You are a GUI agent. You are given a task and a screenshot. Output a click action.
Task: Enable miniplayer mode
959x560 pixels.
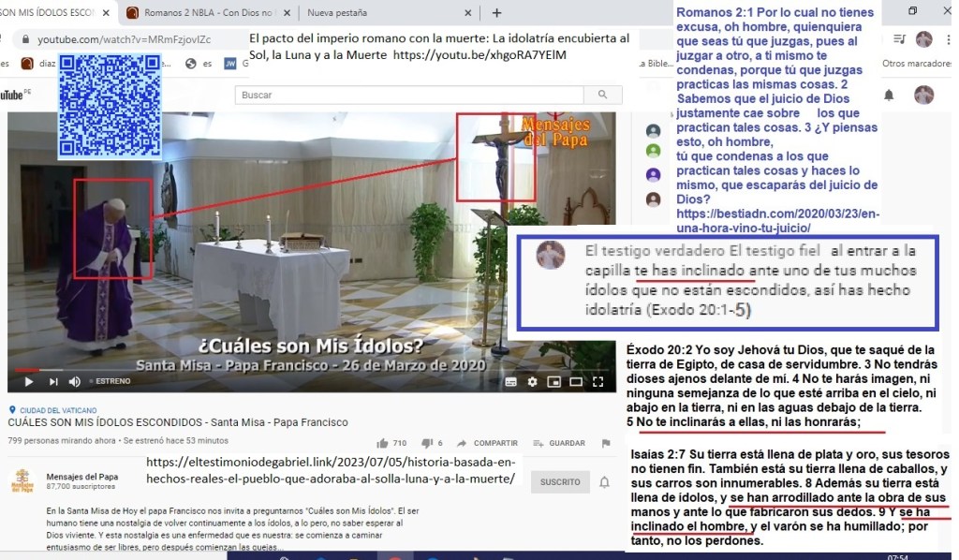pos(553,381)
